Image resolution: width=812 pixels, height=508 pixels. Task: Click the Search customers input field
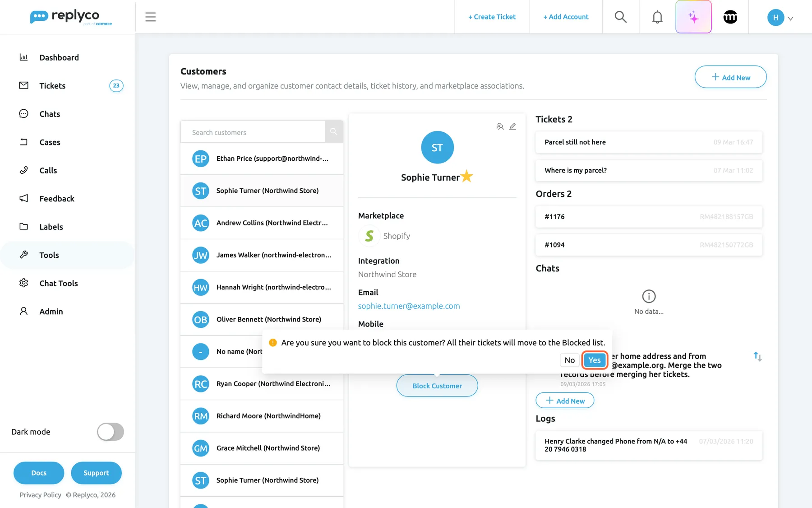point(253,132)
